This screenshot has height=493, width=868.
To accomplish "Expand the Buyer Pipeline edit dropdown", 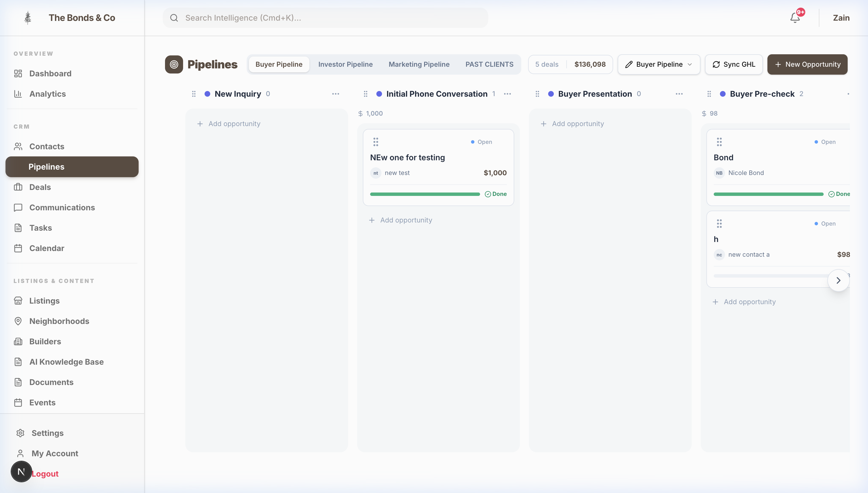I will (659, 64).
